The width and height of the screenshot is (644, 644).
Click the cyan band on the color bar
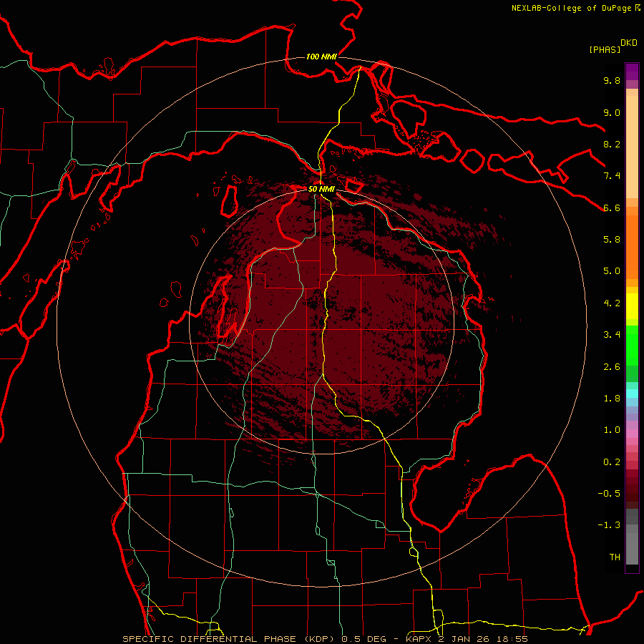pos(632,394)
